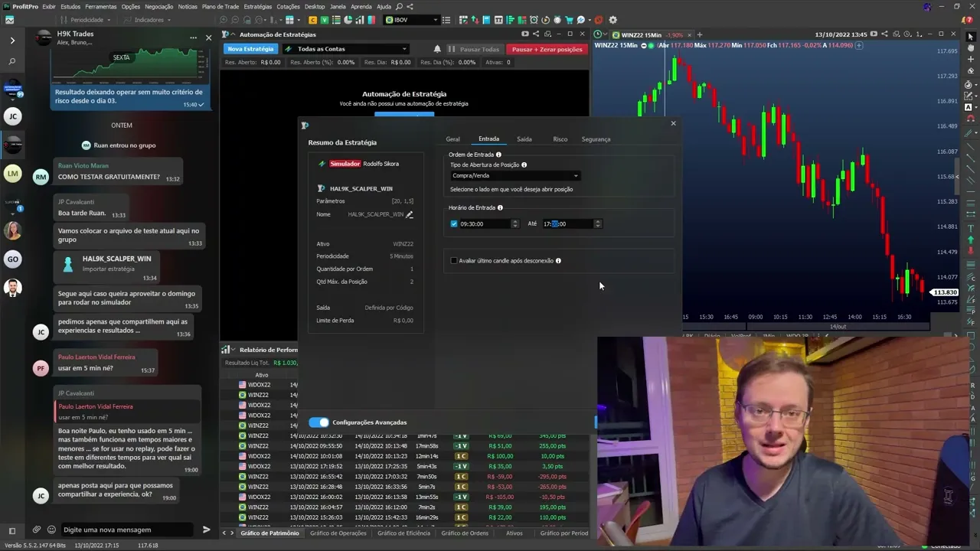
Task: Edit strategy name with pencil icon
Action: click(x=410, y=214)
